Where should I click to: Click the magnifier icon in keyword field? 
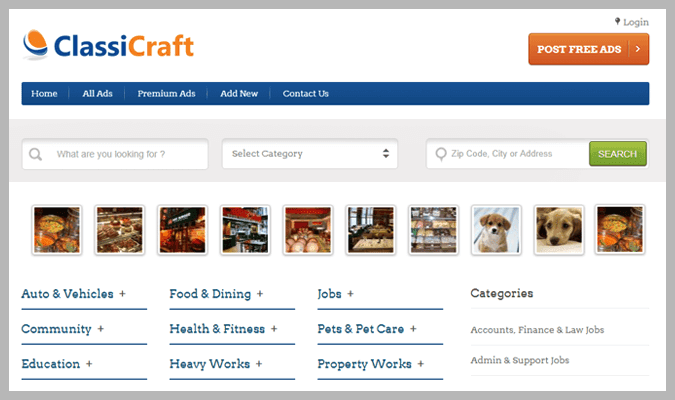pos(36,155)
